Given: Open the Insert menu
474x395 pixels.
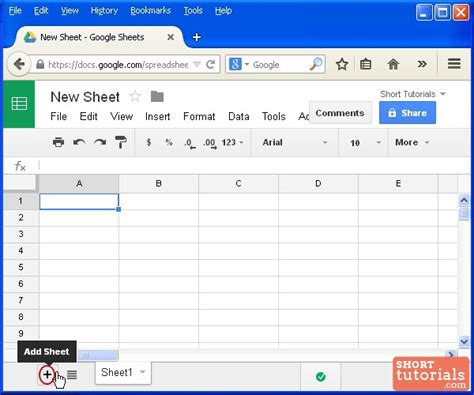Looking at the screenshot, I should tap(157, 116).
